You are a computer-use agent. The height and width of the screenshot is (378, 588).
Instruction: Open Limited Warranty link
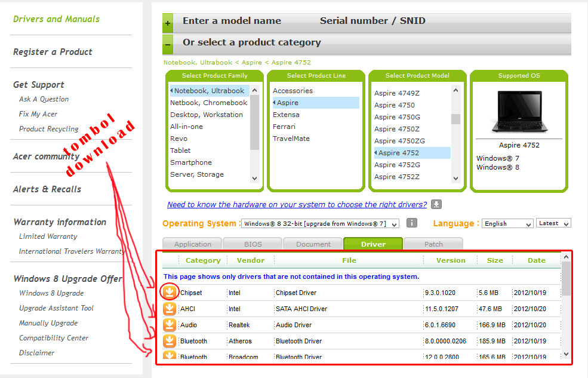click(x=48, y=236)
